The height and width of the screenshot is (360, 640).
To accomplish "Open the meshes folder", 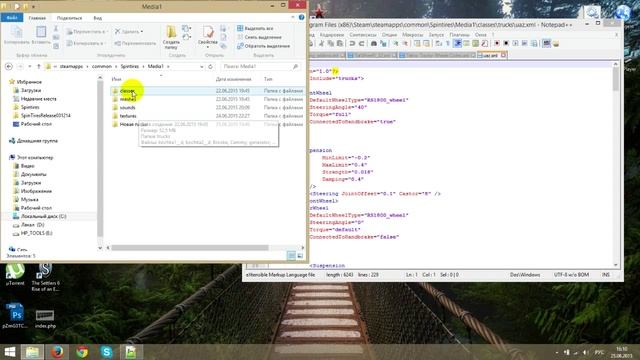I will (x=128, y=99).
